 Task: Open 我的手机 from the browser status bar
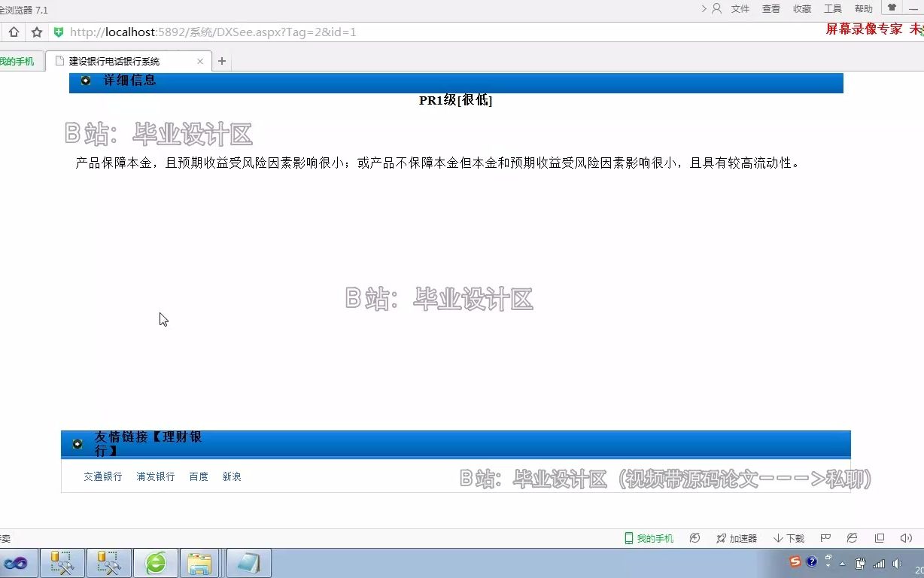tap(648, 538)
